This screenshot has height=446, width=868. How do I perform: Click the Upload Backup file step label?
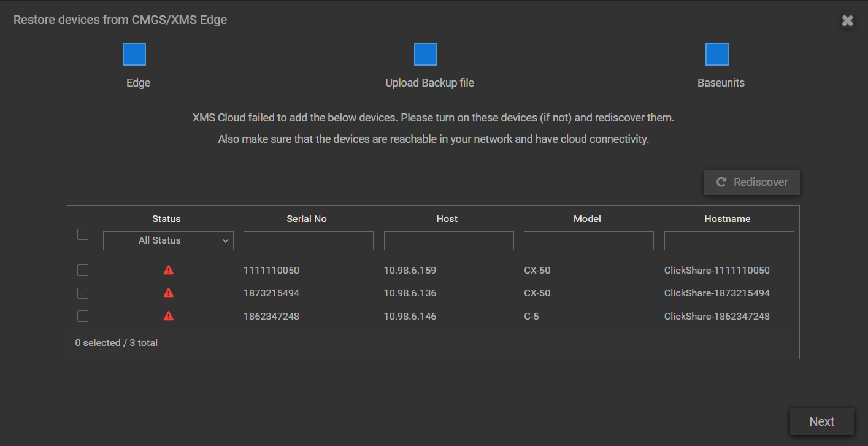429,83
